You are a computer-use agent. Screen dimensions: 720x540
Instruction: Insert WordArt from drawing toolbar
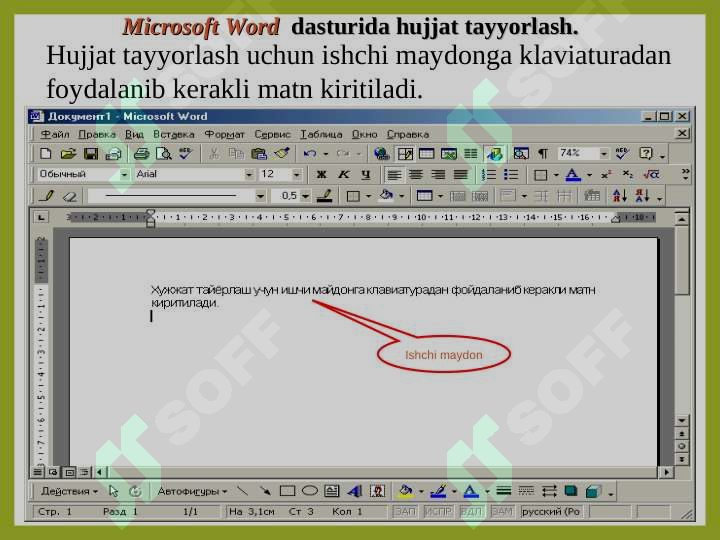(354, 491)
